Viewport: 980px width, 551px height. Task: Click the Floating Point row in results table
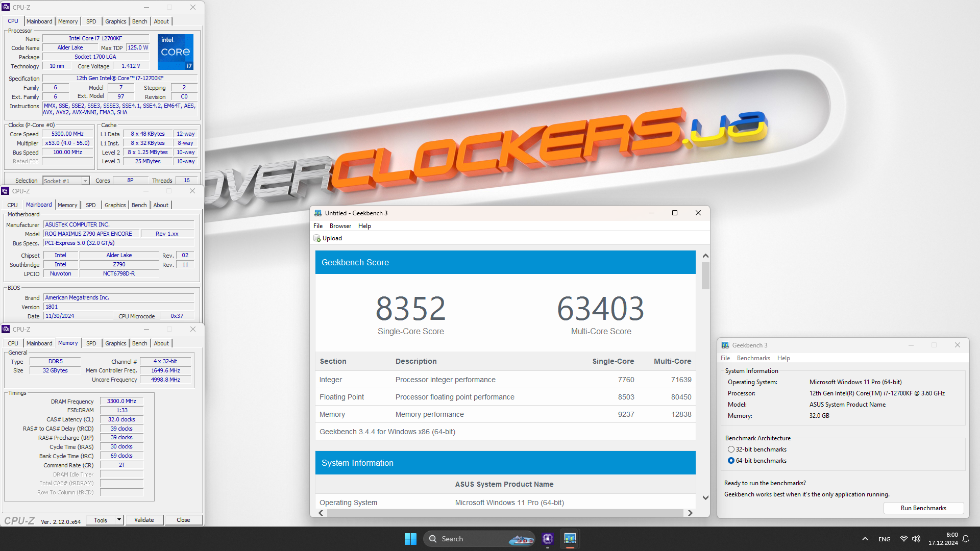(505, 397)
